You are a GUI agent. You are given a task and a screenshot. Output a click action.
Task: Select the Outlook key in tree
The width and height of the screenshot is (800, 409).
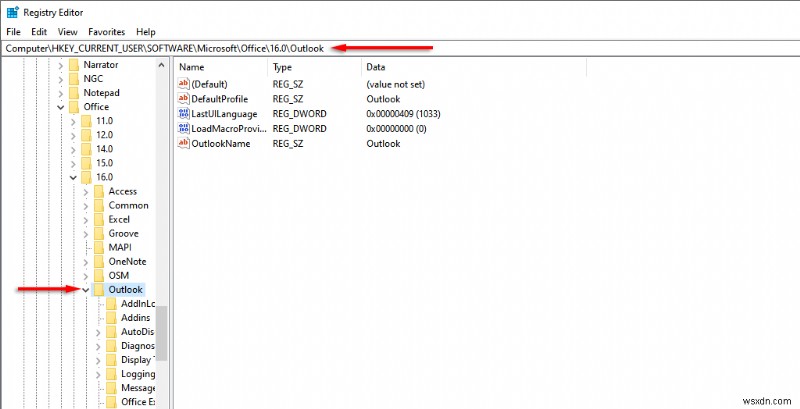126,290
